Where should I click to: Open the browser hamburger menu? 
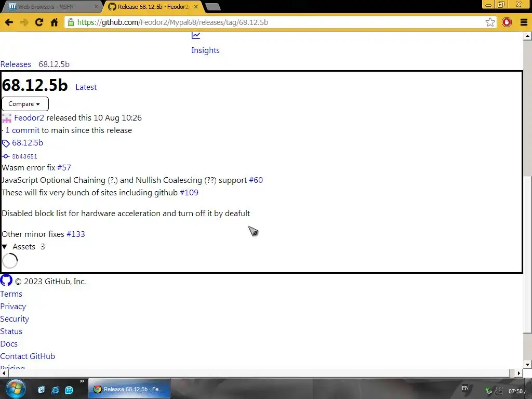(x=524, y=22)
